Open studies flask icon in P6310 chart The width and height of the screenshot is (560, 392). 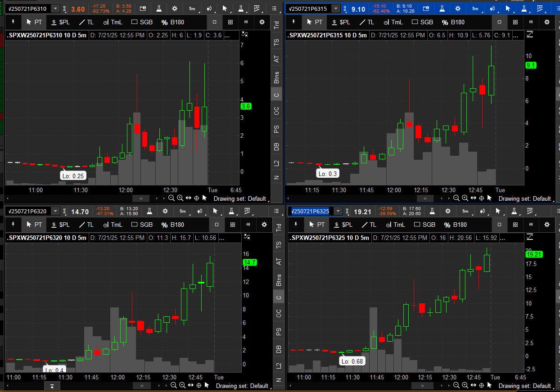159,9
